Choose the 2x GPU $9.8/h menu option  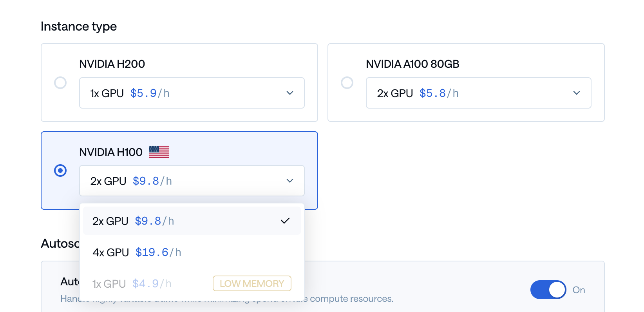[192, 221]
